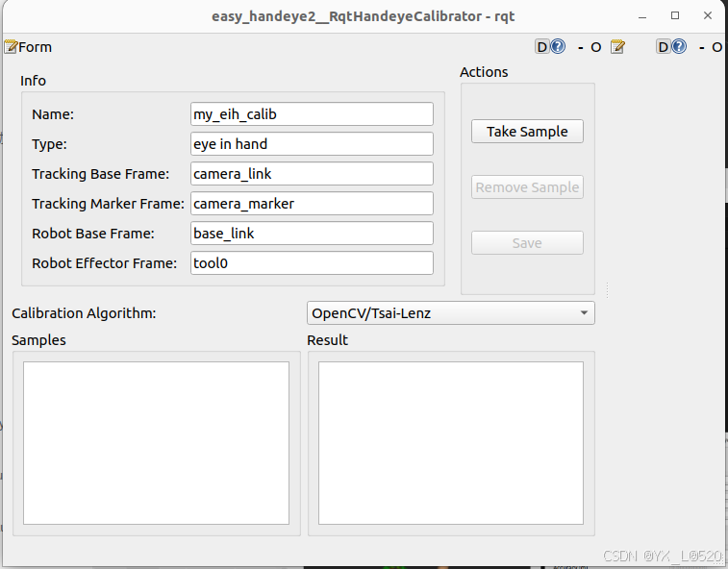This screenshot has height=569, width=728.
Task: Click inside the empty Result text box
Action: pos(451,443)
